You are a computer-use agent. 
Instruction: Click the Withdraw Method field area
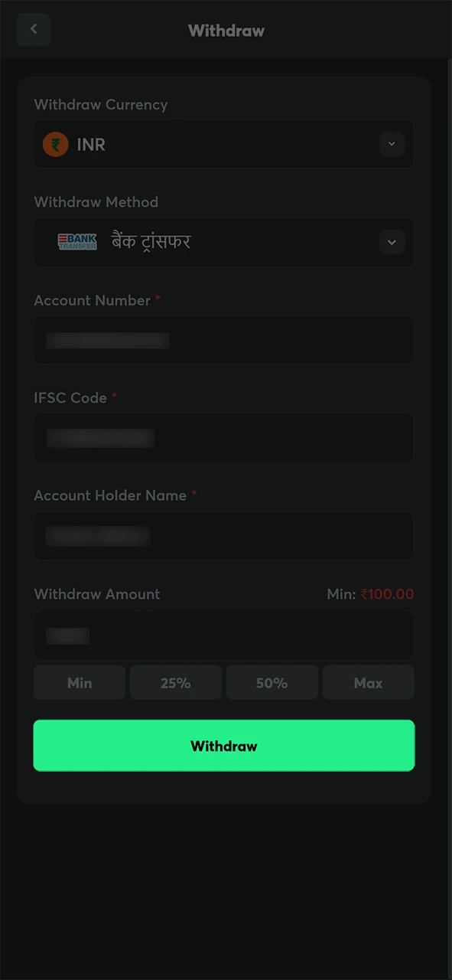[x=223, y=242]
